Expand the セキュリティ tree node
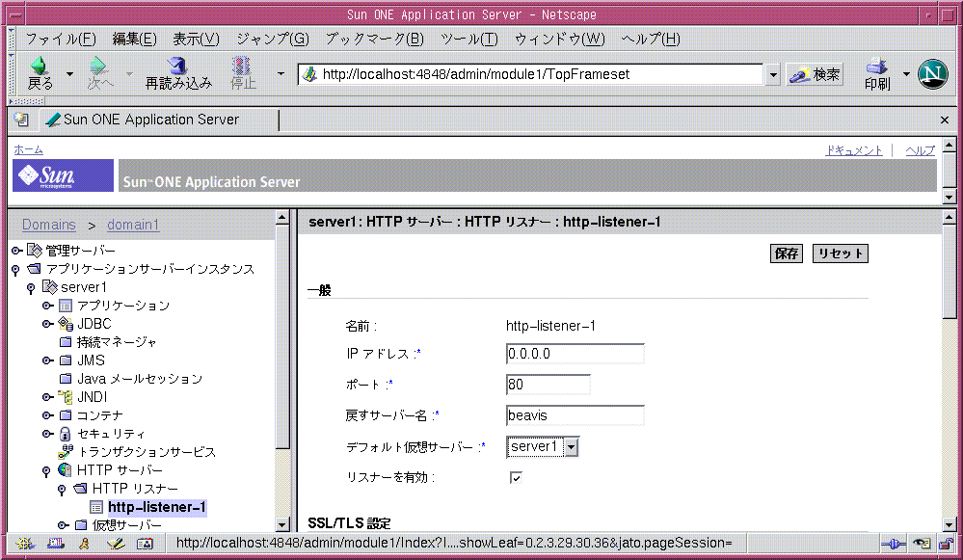This screenshot has height=560, width=963. coord(47,434)
